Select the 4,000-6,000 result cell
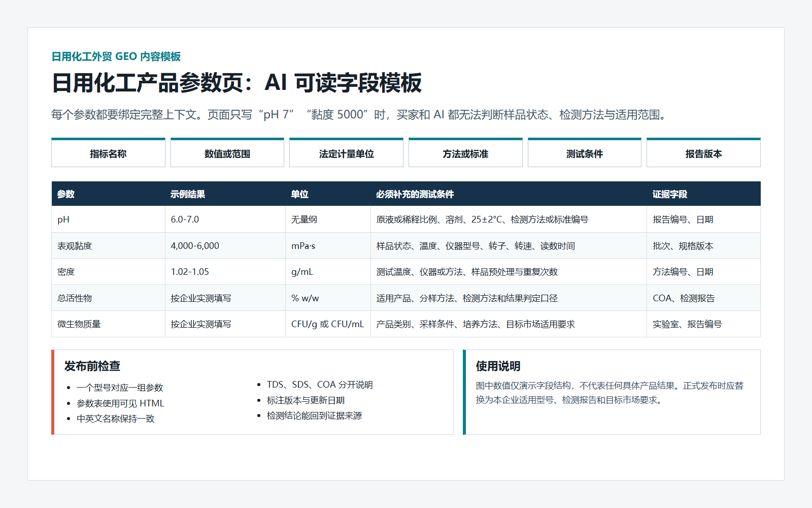The width and height of the screenshot is (812, 508). pos(225,246)
